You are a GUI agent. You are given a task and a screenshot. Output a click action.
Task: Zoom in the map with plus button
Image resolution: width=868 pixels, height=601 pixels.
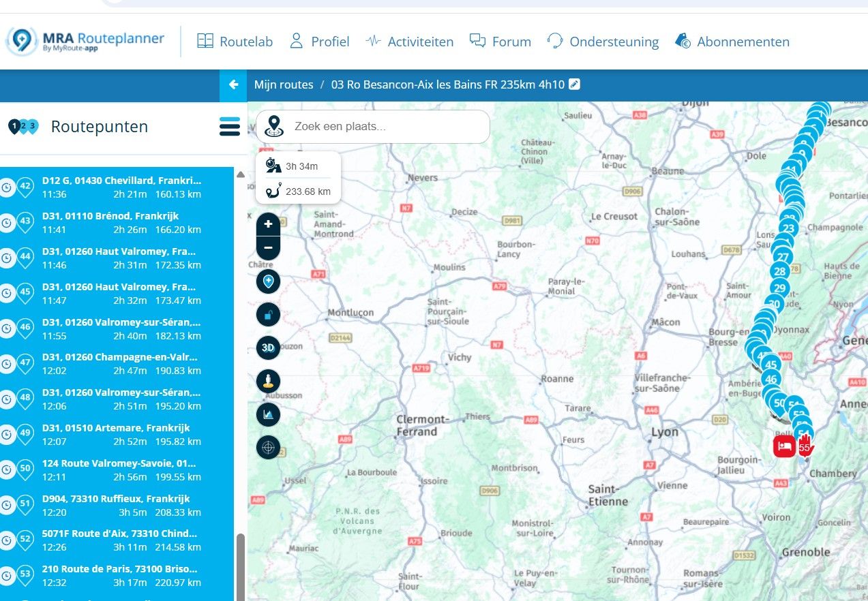click(268, 224)
